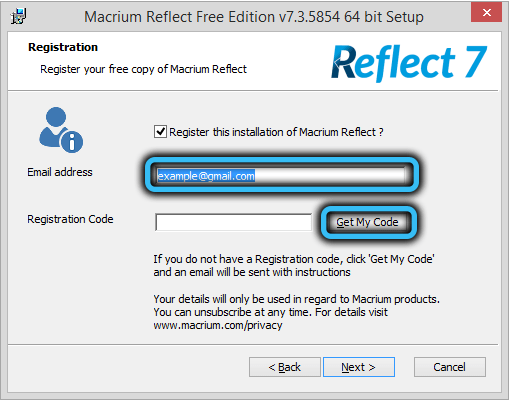Screen dimensions: 509x401
Task: Click the installer icon in the title bar
Action: click(19, 16)
